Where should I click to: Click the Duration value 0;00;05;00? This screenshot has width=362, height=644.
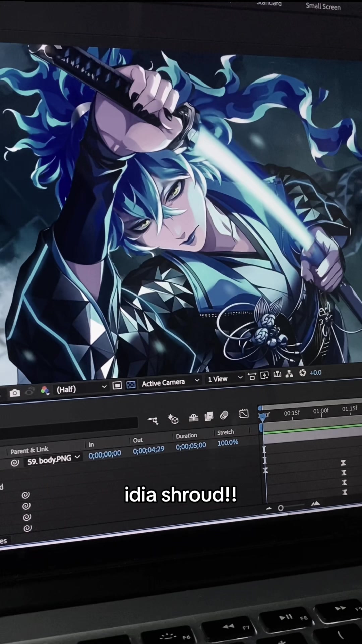click(191, 446)
